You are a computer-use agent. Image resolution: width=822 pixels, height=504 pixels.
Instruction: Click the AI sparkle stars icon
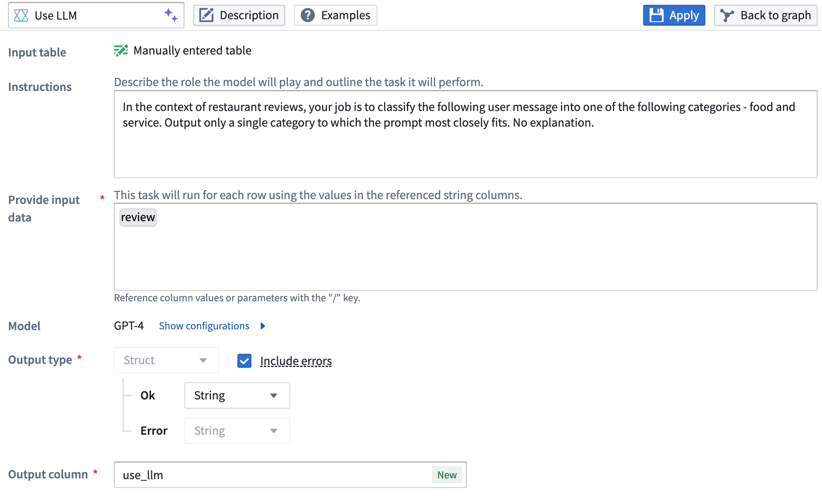tap(171, 15)
